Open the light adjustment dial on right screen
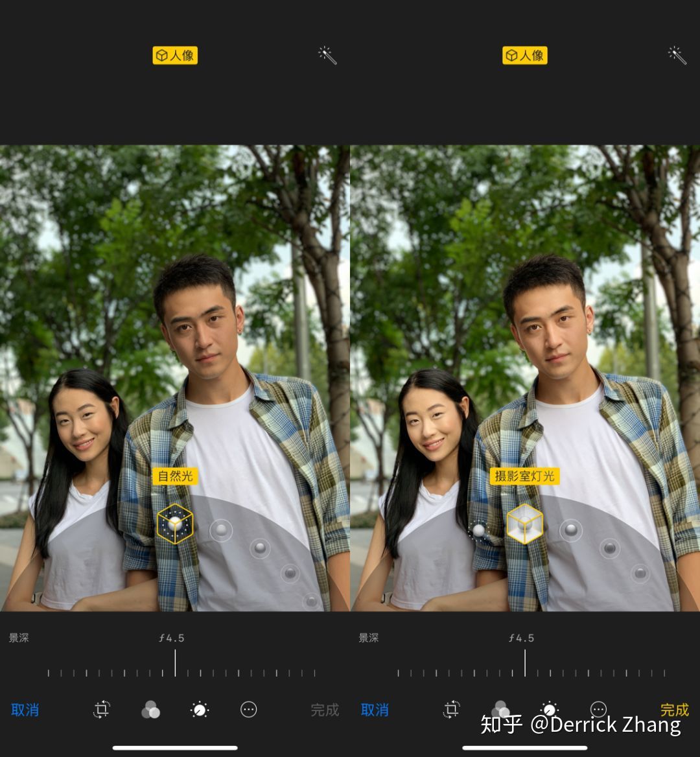The width and height of the screenshot is (700, 757). [550, 709]
